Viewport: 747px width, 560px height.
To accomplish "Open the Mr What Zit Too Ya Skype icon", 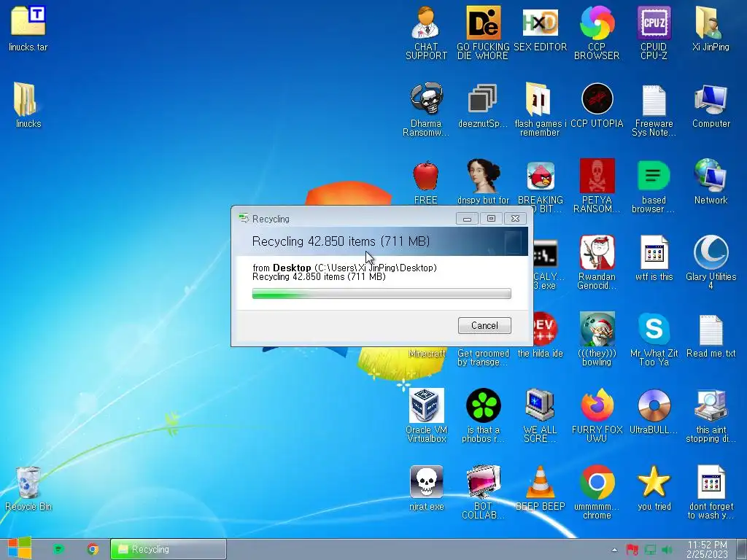I will [x=654, y=340].
